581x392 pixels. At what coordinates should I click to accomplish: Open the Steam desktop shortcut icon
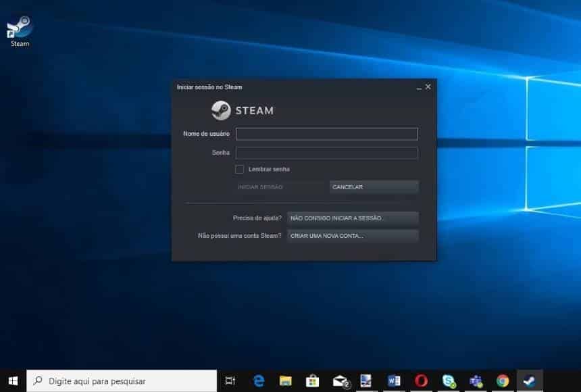point(20,31)
